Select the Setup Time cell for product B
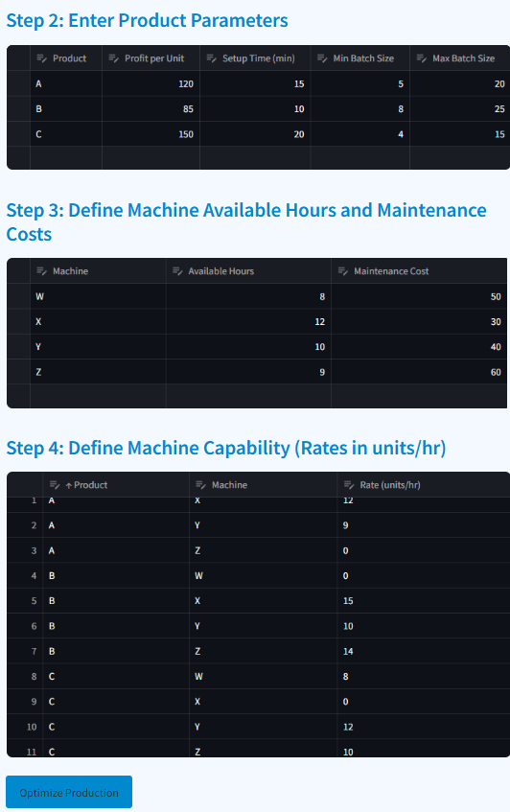The width and height of the screenshot is (510, 812). (255, 109)
